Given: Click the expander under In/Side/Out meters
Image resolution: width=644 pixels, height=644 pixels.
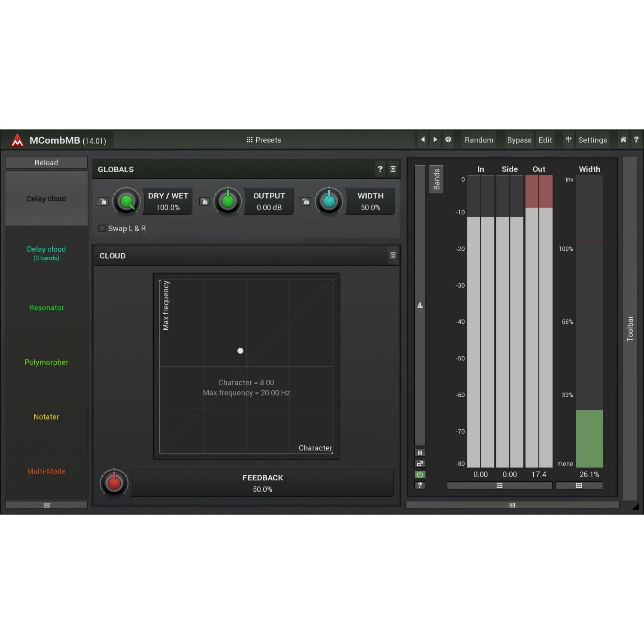Looking at the screenshot, I should (499, 486).
